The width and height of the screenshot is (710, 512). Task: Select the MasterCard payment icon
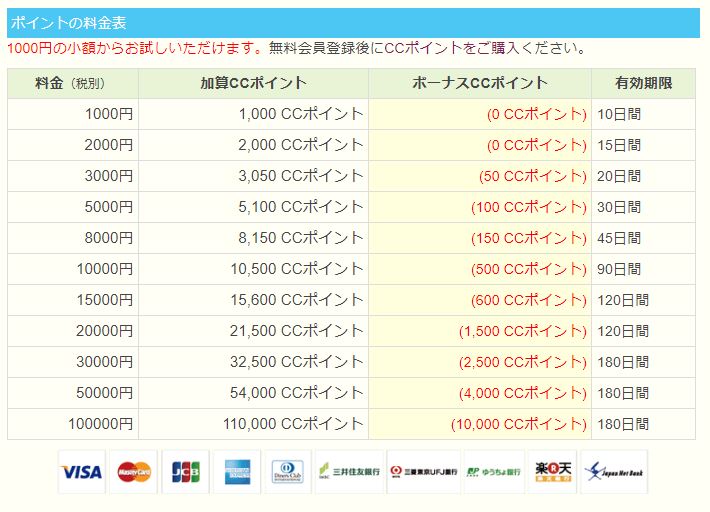pos(134,471)
